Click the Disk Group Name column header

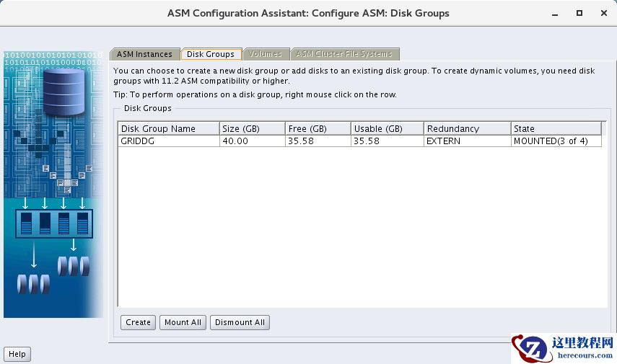click(x=168, y=128)
